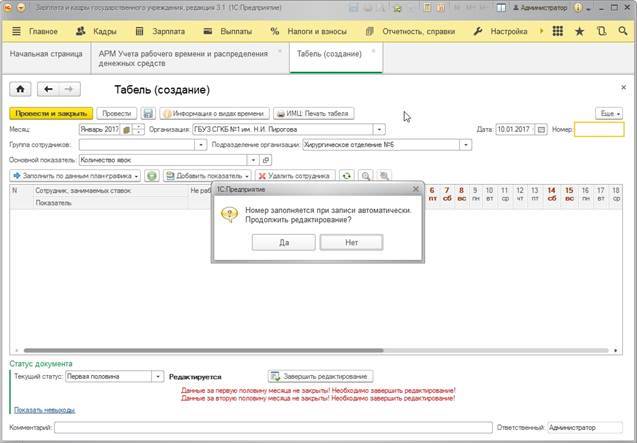Open the Зарплата menu section
This screenshot has width=637, height=443.
(x=160, y=31)
